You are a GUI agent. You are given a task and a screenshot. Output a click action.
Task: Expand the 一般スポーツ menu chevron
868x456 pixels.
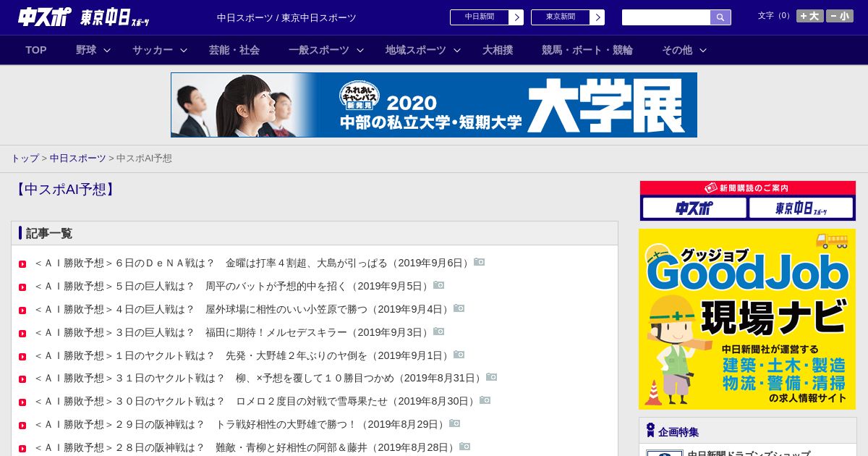(360, 50)
